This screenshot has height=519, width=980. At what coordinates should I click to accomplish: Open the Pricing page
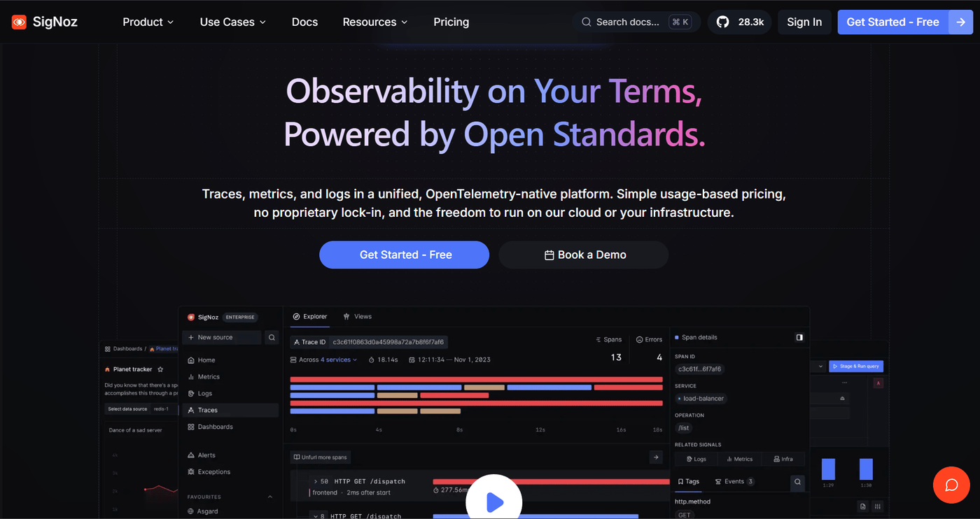click(x=451, y=22)
